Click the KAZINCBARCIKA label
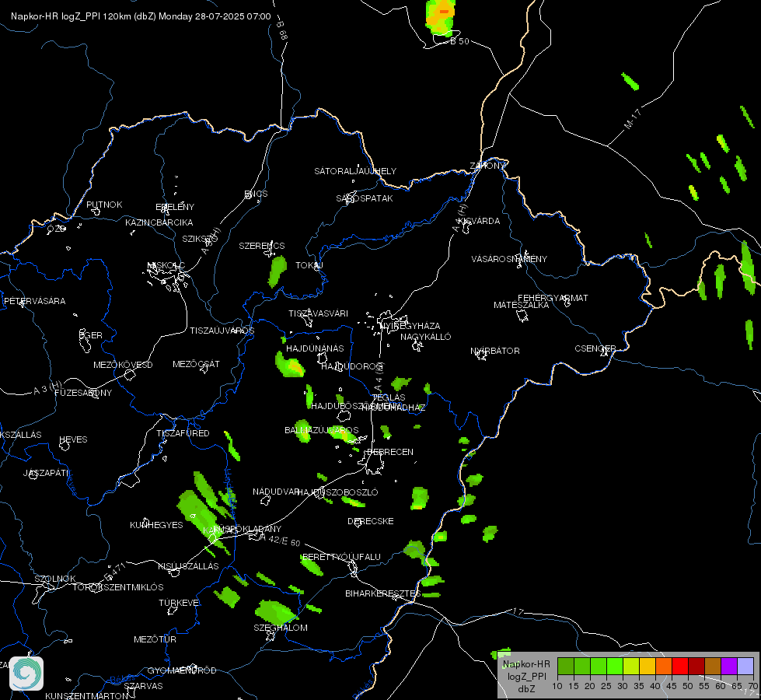Screen dimensions: 761x700 (x=159, y=222)
